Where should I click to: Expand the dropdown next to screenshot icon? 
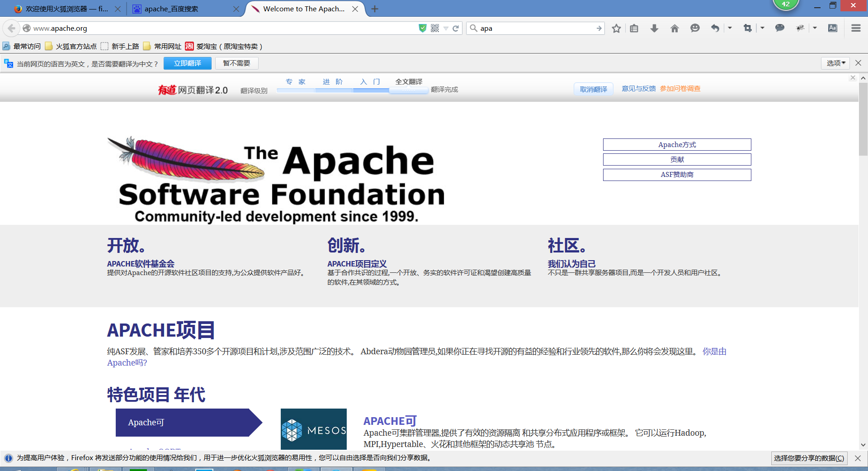pos(762,28)
